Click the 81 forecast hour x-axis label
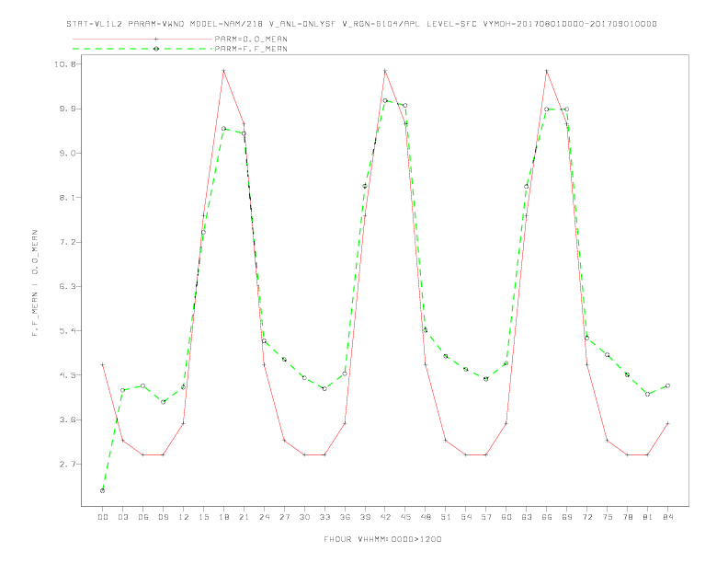The image size is (728, 563). pos(648,517)
